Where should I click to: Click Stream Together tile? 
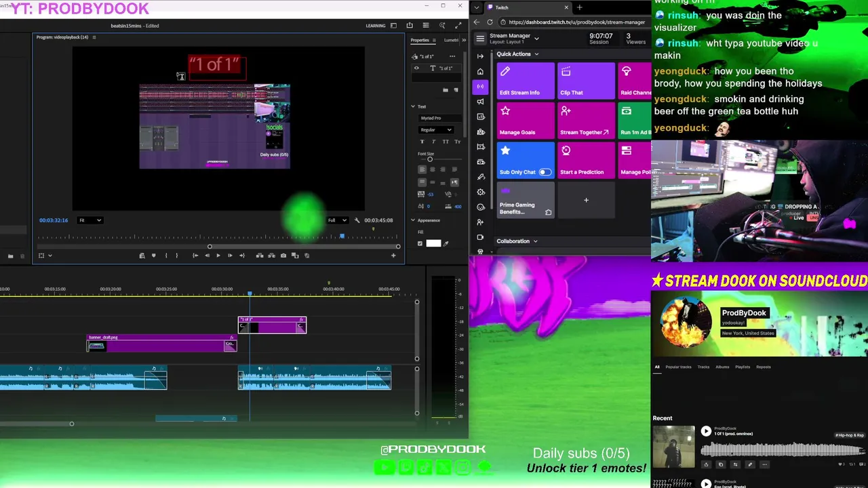pyautogui.click(x=586, y=121)
